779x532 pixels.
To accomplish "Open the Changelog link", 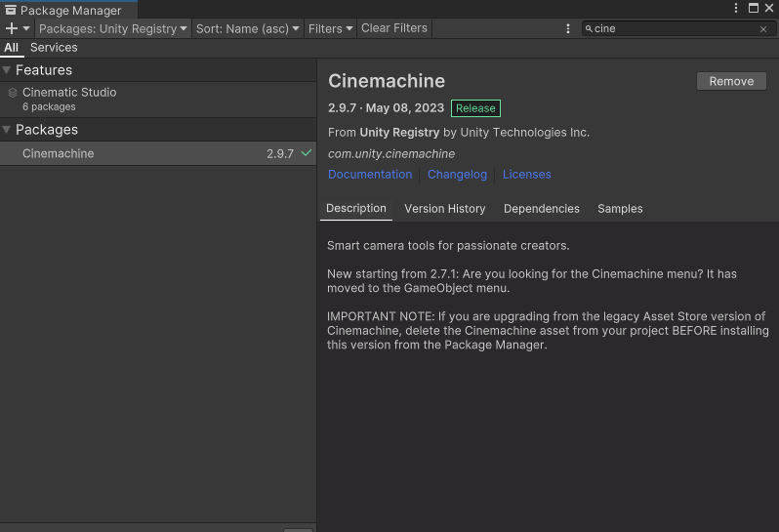I will pyautogui.click(x=457, y=175).
